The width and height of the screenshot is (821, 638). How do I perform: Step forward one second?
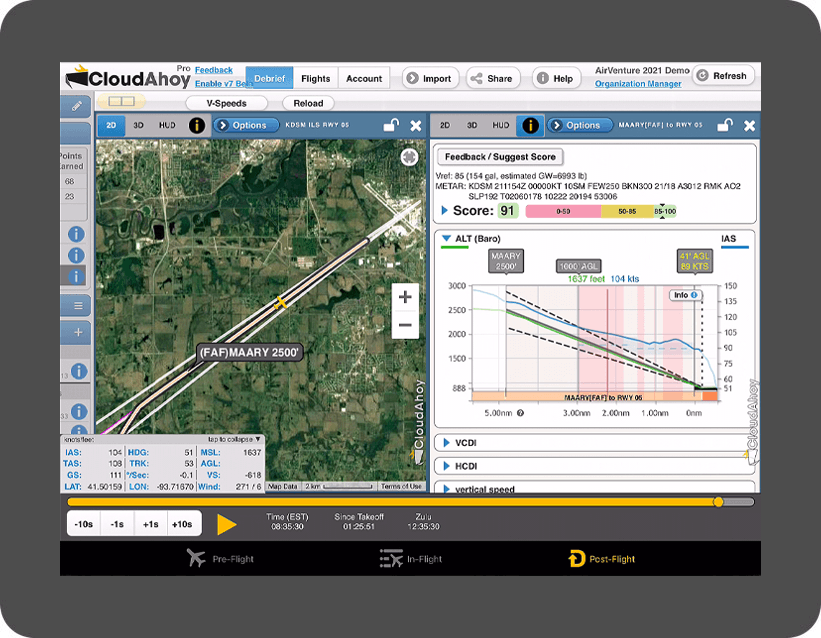pyautogui.click(x=151, y=524)
